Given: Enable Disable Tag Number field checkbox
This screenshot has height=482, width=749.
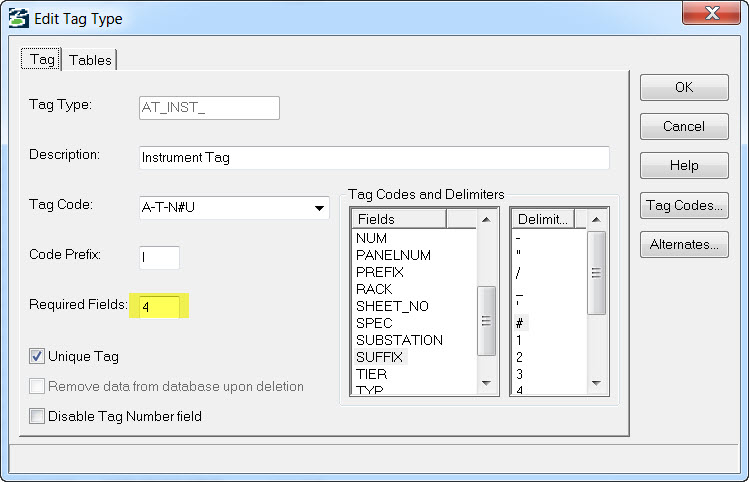Looking at the screenshot, I should click(x=37, y=416).
